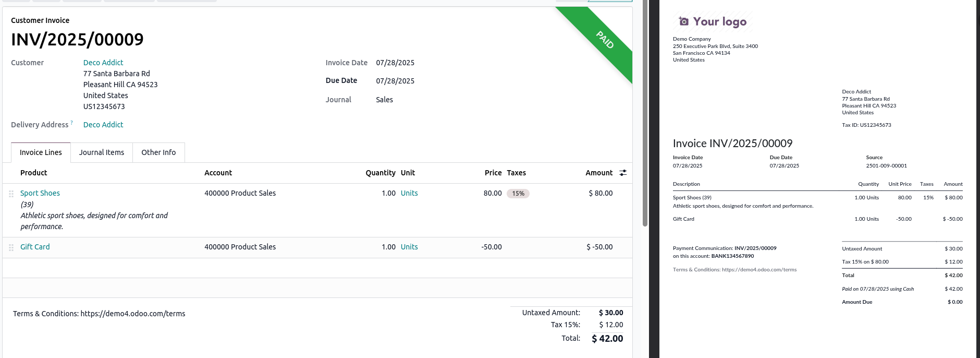
Task: Open the Sport Shoes product link
Action: pyautogui.click(x=40, y=193)
